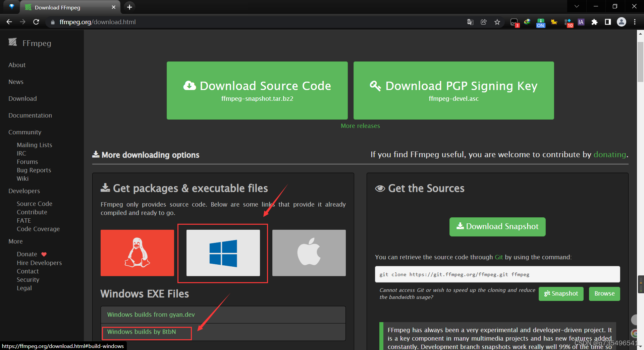Image resolution: width=644 pixels, height=350 pixels.
Task: Click the IA extension icon
Action: coord(581,22)
